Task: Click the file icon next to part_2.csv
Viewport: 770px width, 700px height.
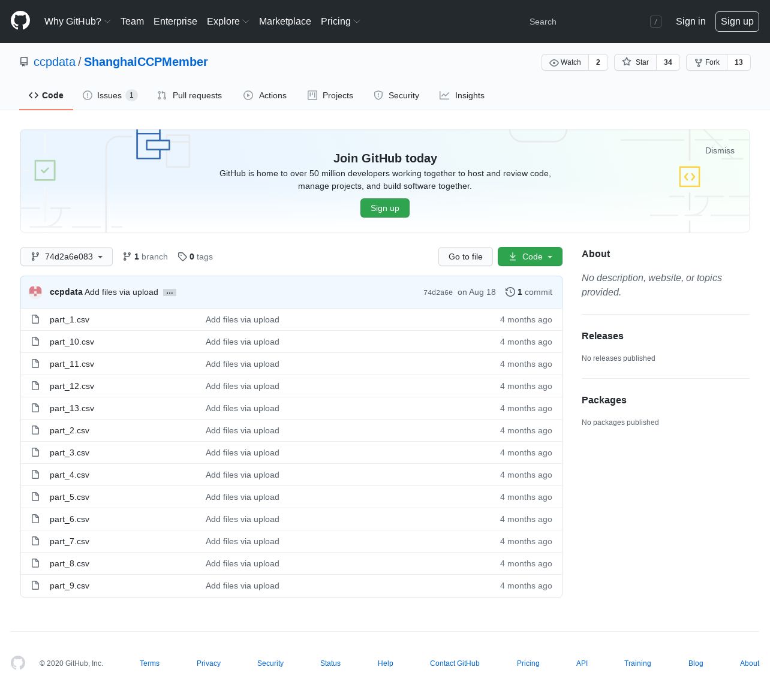Action: (x=35, y=430)
